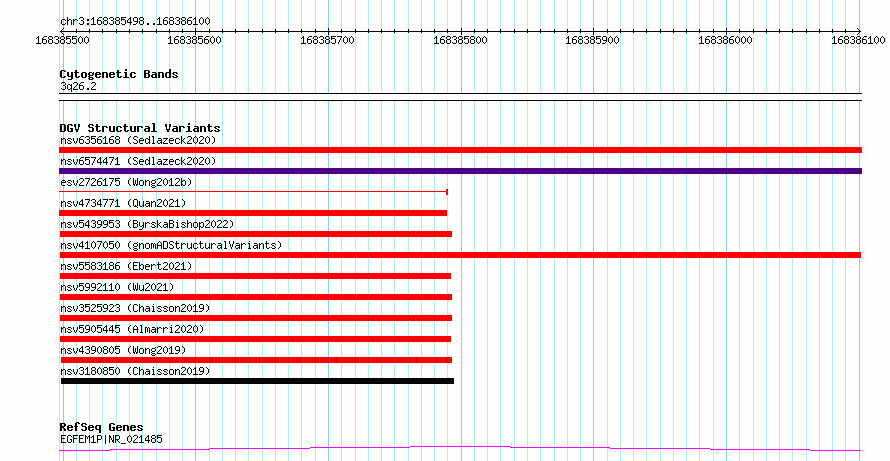Viewport: 890px width, 461px height.
Task: Open variant nsv3525923 (Chaisson2019) label
Action: 135,308
